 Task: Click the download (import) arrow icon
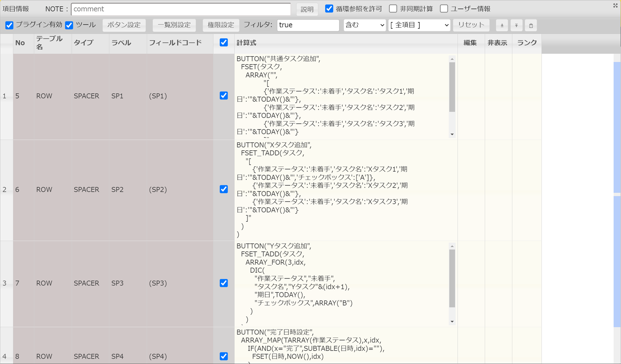[502, 25]
